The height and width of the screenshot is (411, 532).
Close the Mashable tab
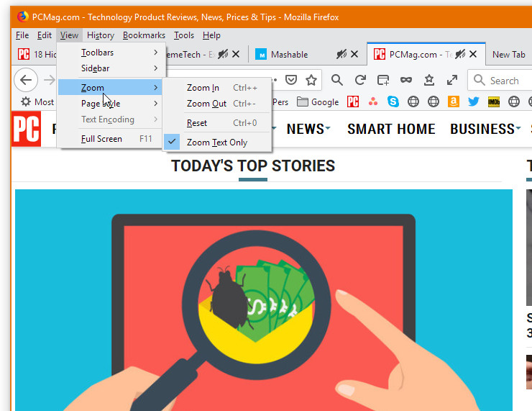point(354,54)
